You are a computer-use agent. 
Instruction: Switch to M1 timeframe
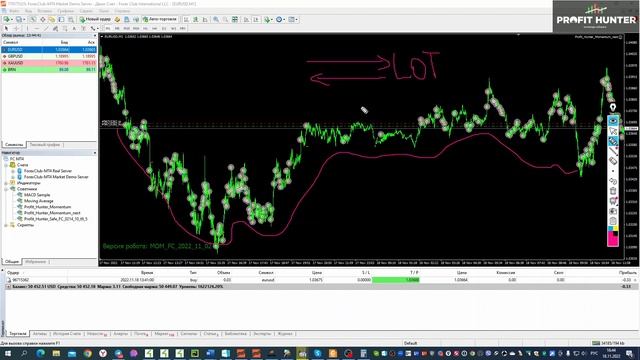pos(108,28)
